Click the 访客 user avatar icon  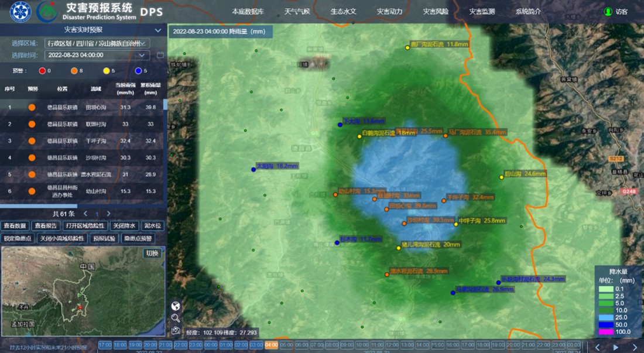click(x=608, y=12)
